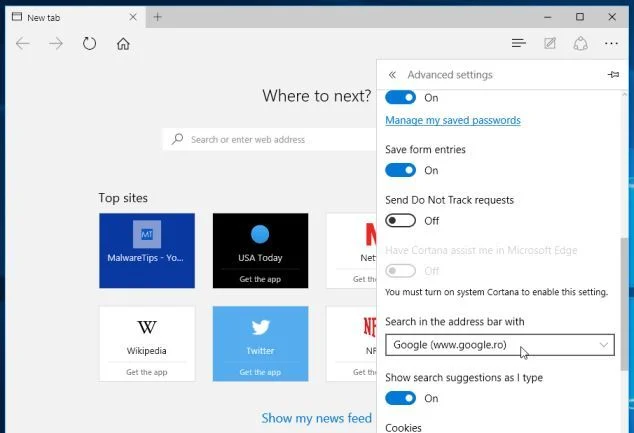
Task: Return to Settings via double chevron
Action: (392, 75)
